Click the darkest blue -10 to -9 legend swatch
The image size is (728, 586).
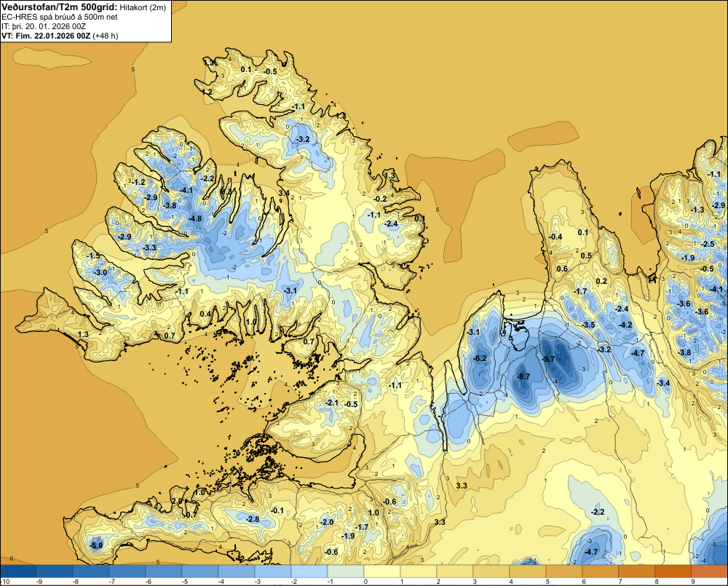tap(18, 571)
